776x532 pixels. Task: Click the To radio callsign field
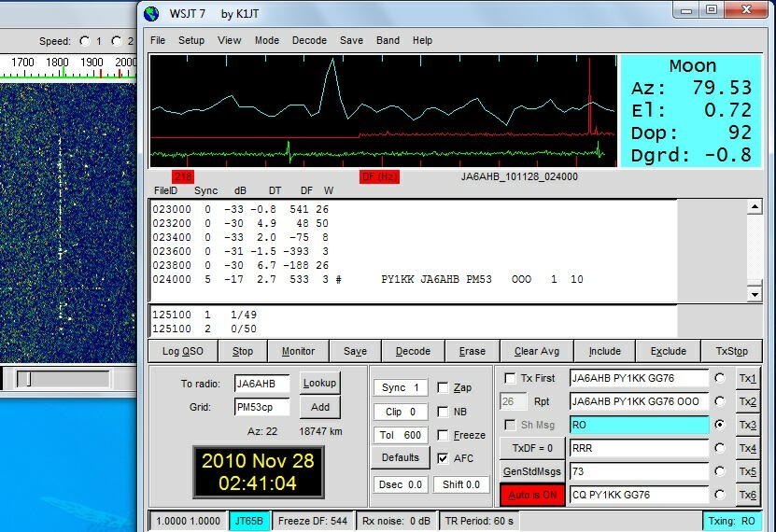261,383
